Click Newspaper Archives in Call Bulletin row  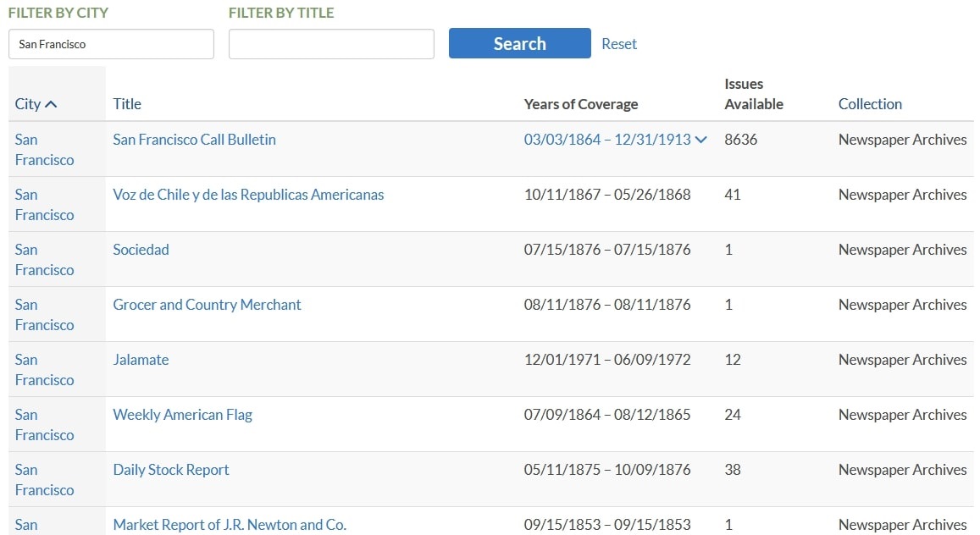pyautogui.click(x=903, y=140)
